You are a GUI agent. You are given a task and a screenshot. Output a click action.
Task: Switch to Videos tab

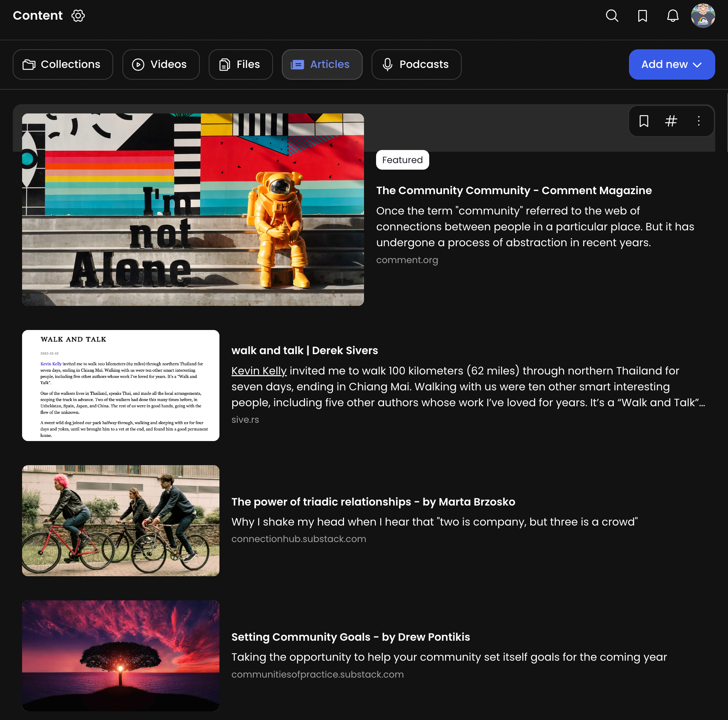pos(161,64)
